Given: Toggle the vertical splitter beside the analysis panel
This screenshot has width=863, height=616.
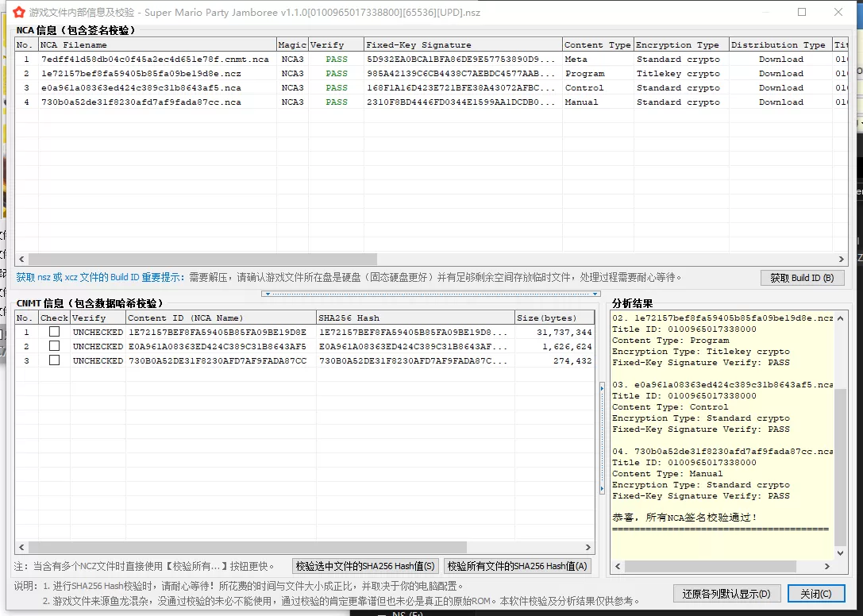Looking at the screenshot, I should coord(602,437).
